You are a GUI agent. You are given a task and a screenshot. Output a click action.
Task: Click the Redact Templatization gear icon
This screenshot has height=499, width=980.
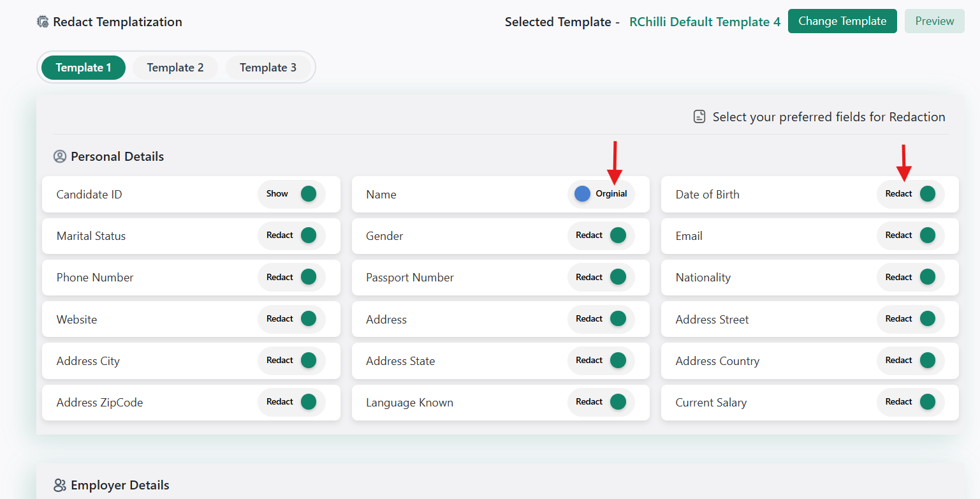point(43,22)
